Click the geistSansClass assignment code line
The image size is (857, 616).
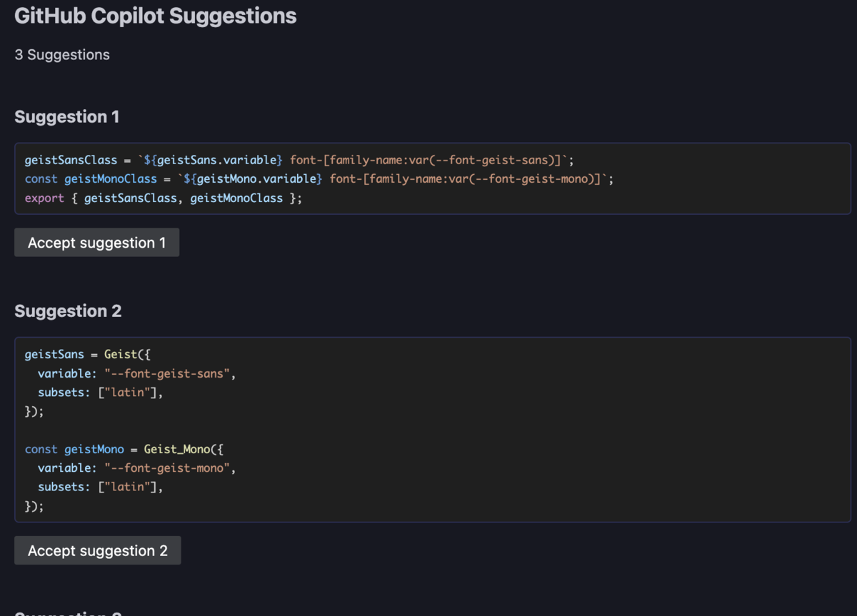pos(299,160)
